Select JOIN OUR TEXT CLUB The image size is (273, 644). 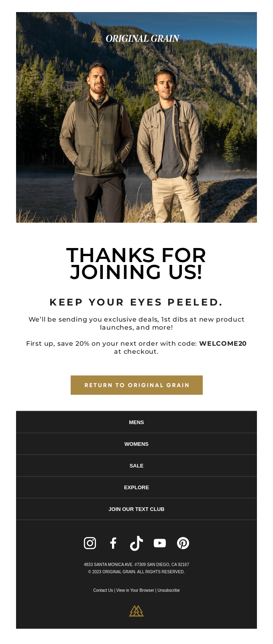(x=136, y=509)
